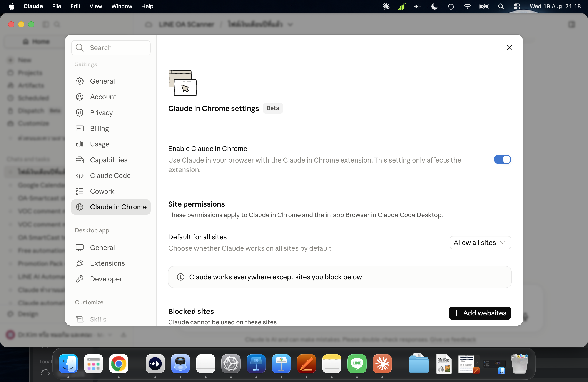Click the settings Search field
This screenshot has width=588, height=382.
(111, 48)
